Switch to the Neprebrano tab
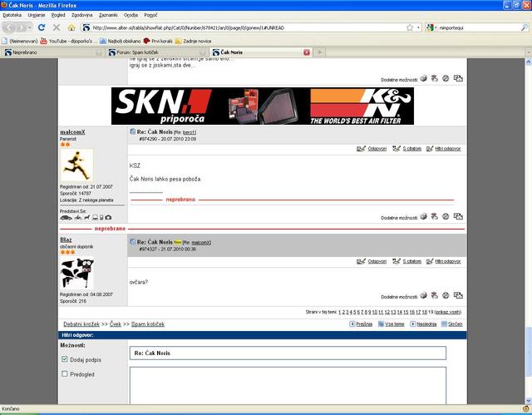This screenshot has height=415, width=532. coord(52,52)
